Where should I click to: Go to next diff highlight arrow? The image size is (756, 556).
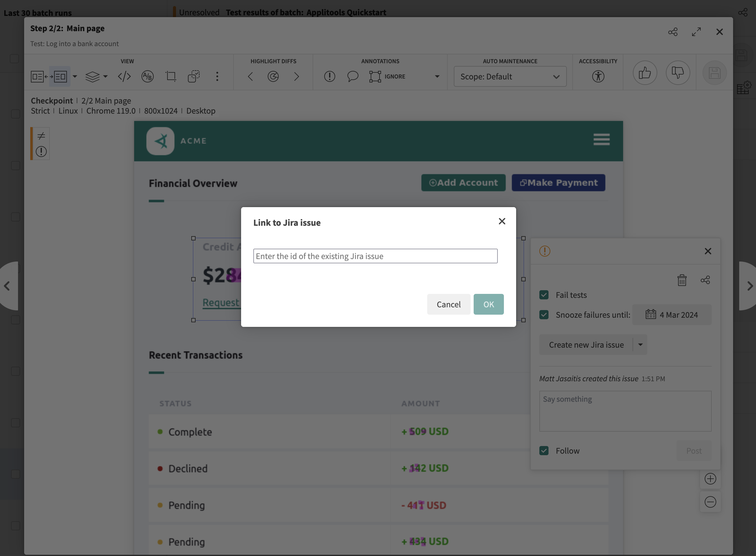pos(296,76)
